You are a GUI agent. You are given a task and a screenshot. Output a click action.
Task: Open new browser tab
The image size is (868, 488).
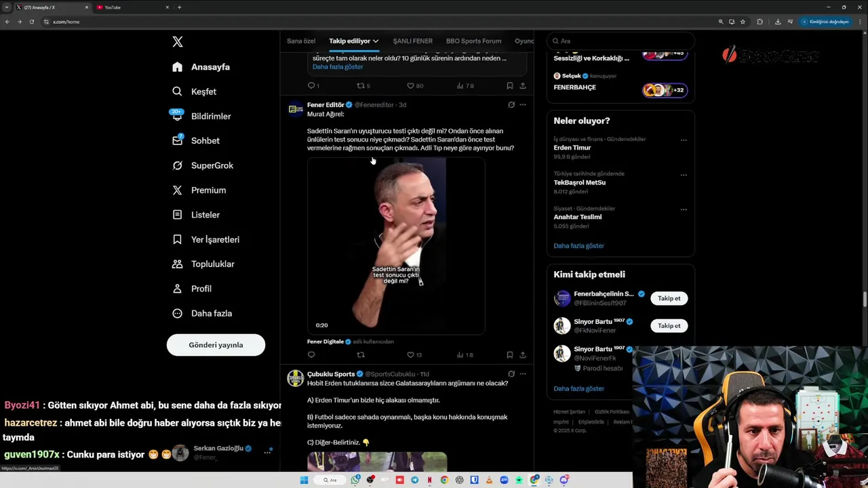pos(179,7)
